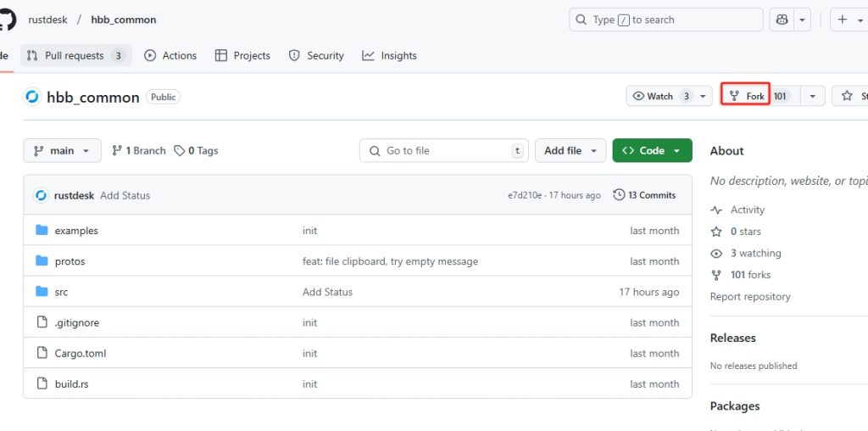Viewport: 868px width, 431px height.
Task: Open the fork options dropdown arrow
Action: pyautogui.click(x=812, y=97)
